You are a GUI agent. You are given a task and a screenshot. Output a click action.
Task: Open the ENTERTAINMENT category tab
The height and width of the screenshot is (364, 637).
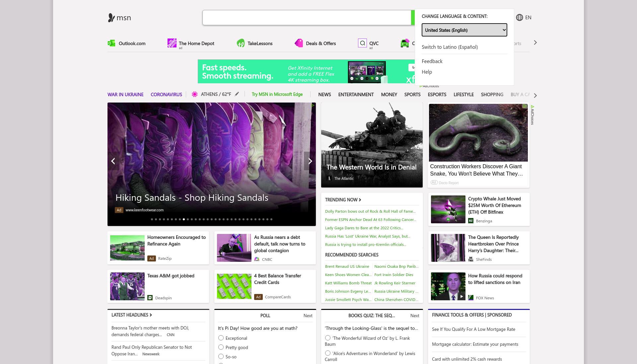[x=356, y=95]
